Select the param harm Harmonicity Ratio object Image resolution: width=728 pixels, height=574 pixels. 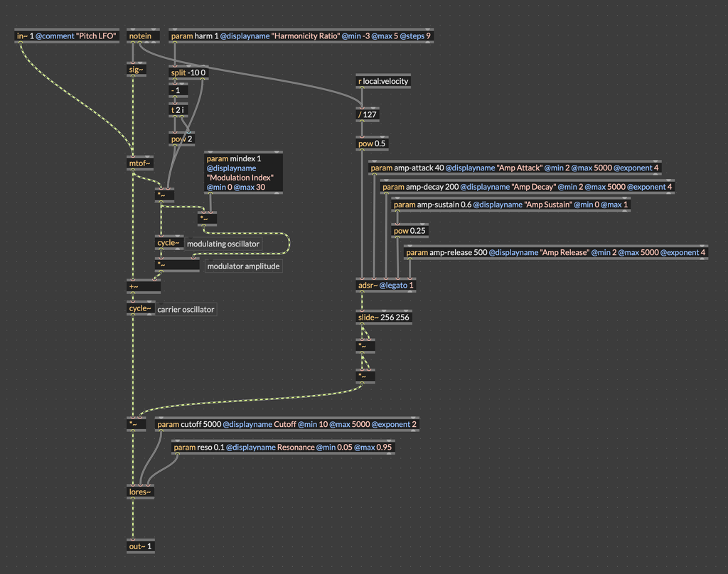point(301,36)
